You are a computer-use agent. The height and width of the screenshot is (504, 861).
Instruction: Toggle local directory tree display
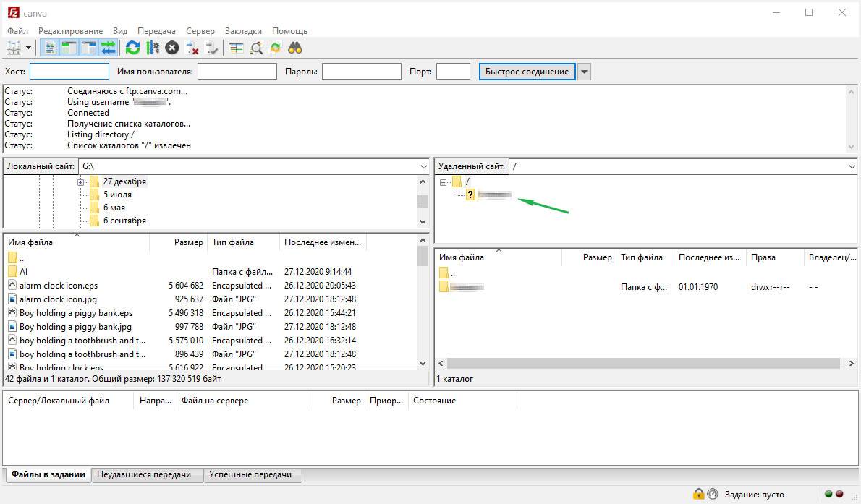(x=69, y=48)
